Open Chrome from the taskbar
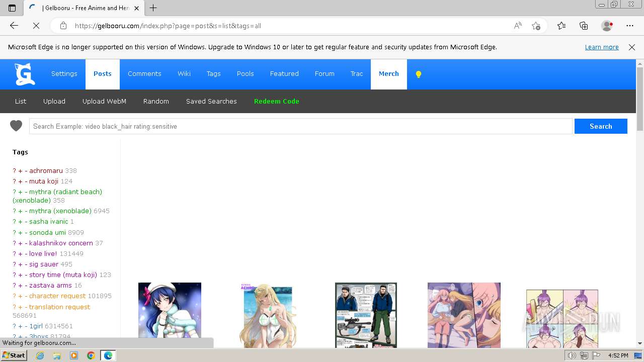644x362 pixels. [x=91, y=355]
